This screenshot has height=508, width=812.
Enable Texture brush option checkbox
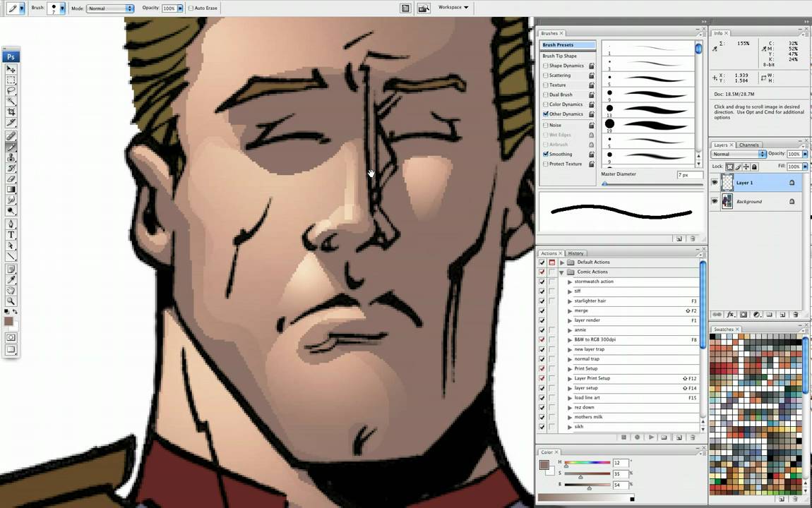545,85
